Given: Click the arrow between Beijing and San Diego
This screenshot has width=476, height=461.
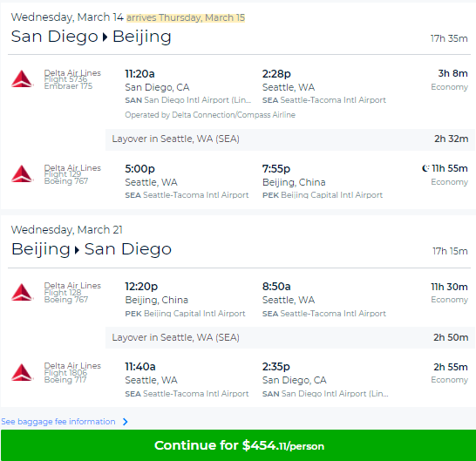Looking at the screenshot, I should (x=77, y=250).
